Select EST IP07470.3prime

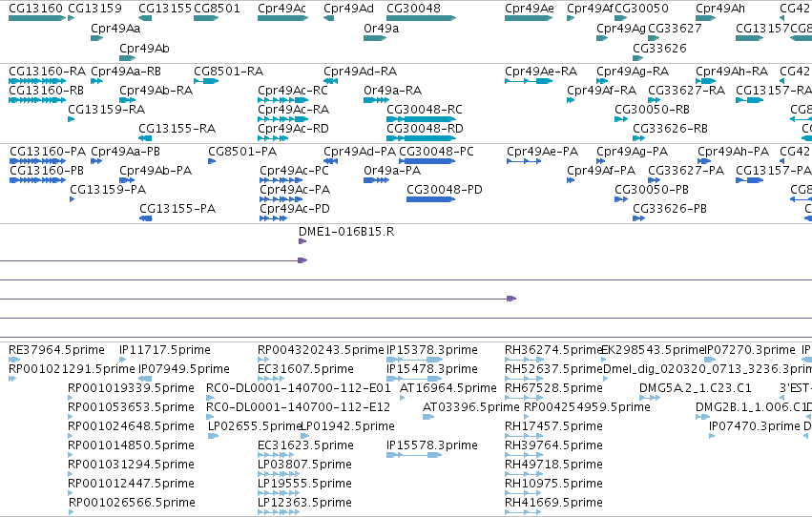point(755,427)
